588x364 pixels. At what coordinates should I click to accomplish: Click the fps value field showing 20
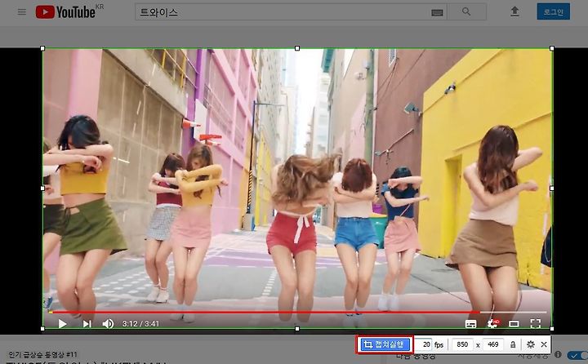click(423, 344)
